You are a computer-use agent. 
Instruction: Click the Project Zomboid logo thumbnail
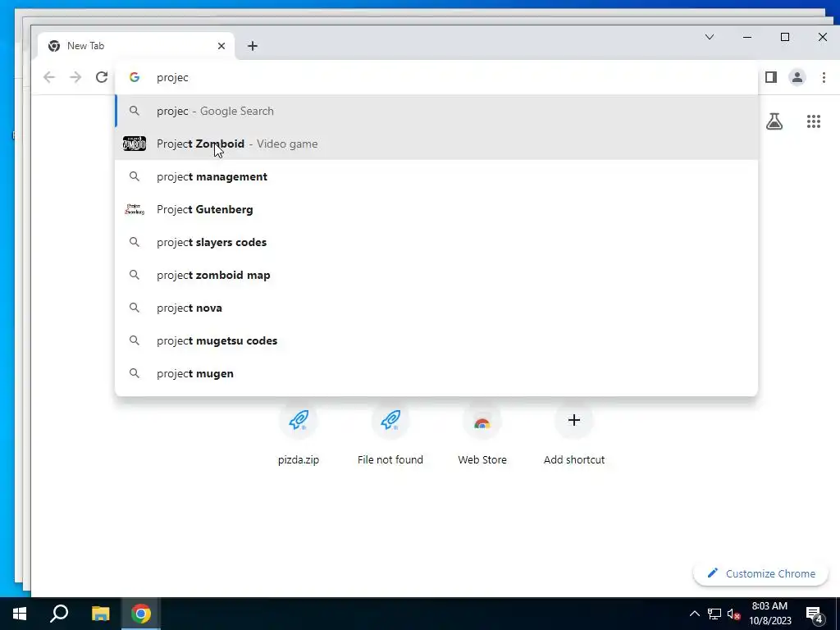click(x=135, y=144)
